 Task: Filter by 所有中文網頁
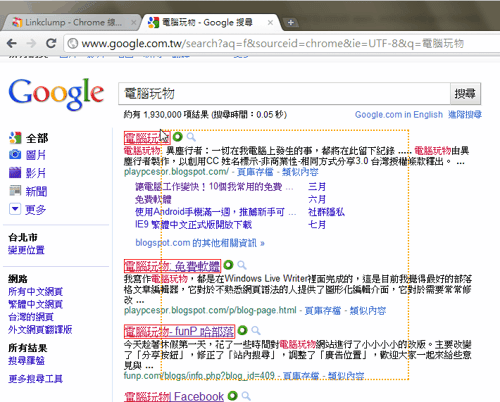coord(35,292)
